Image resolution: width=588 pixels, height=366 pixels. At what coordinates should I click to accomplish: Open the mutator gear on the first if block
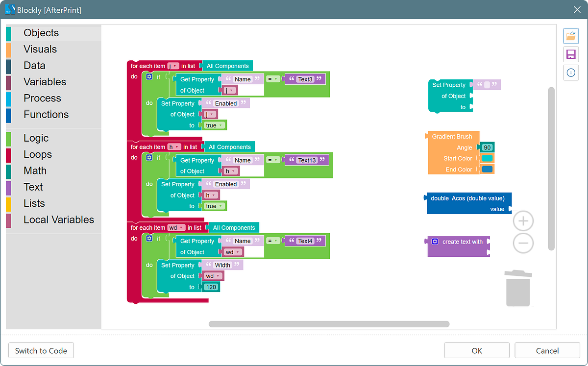click(149, 76)
